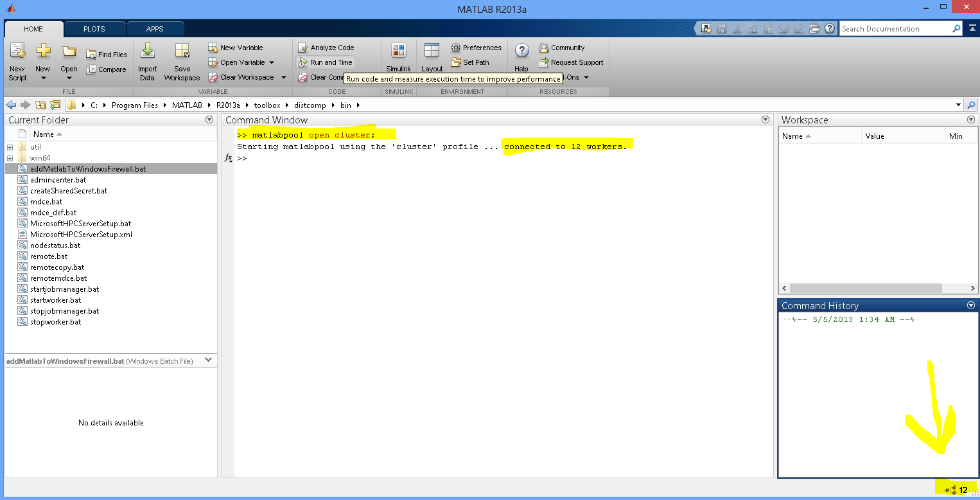This screenshot has width=980, height=500.
Task: Click the search magnifier in Search Documentation
Action: click(x=956, y=29)
